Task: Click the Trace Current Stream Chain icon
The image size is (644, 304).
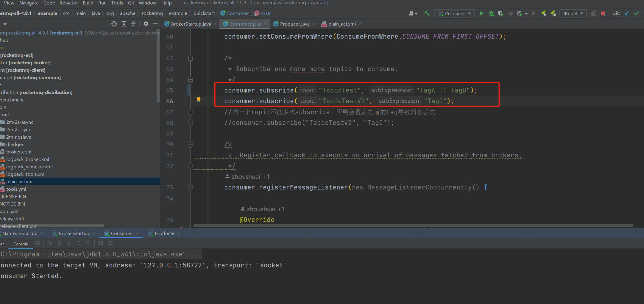Action: click(110, 243)
